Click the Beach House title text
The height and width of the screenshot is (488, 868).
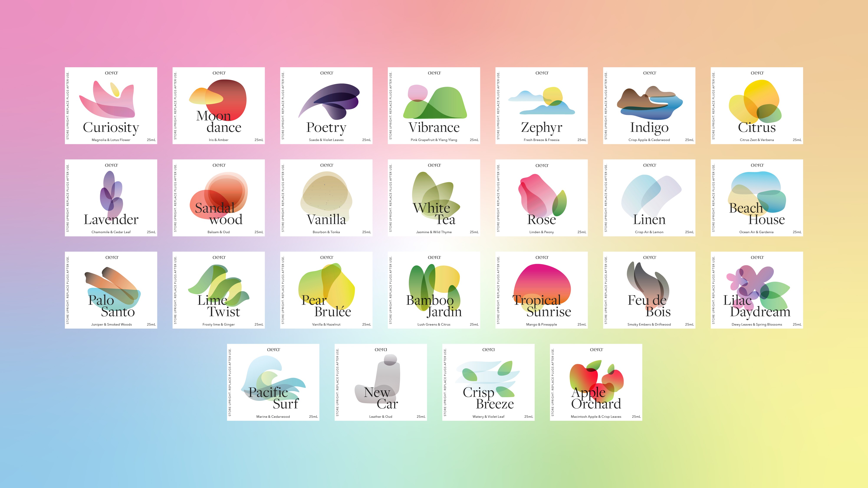pyautogui.click(x=757, y=214)
